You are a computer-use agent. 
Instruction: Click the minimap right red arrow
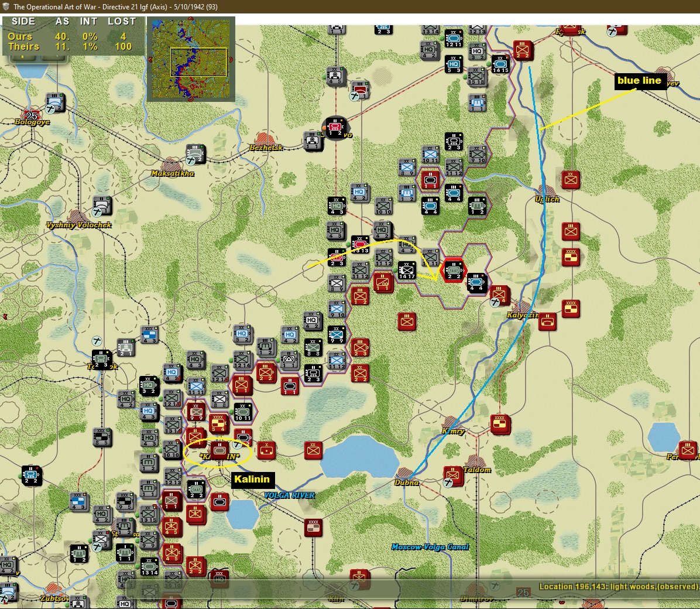231,59
